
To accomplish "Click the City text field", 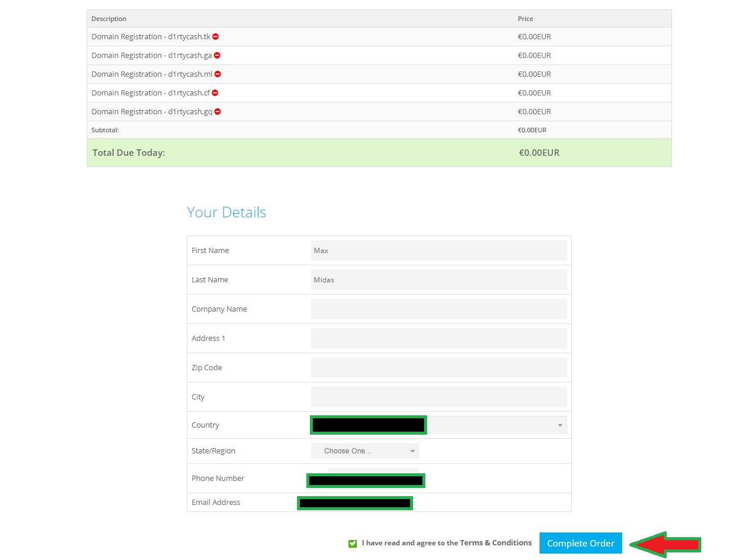I will click(x=438, y=397).
